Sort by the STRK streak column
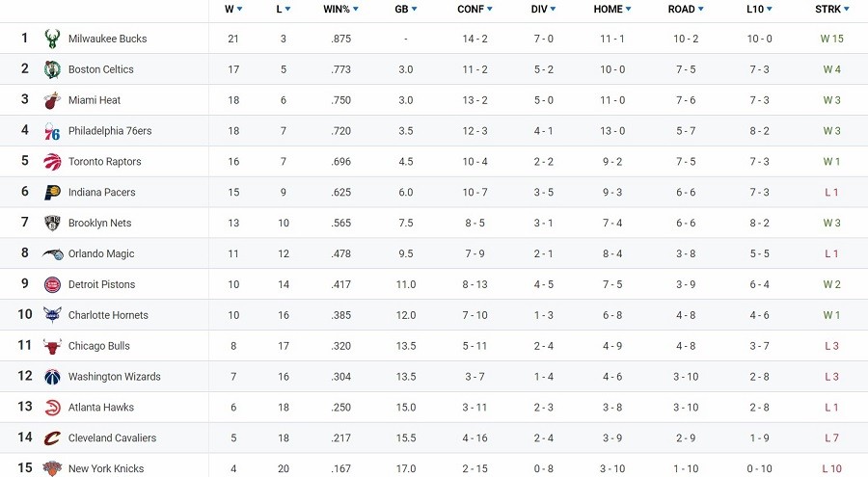Screen dimensions: 868x477 click(831, 10)
